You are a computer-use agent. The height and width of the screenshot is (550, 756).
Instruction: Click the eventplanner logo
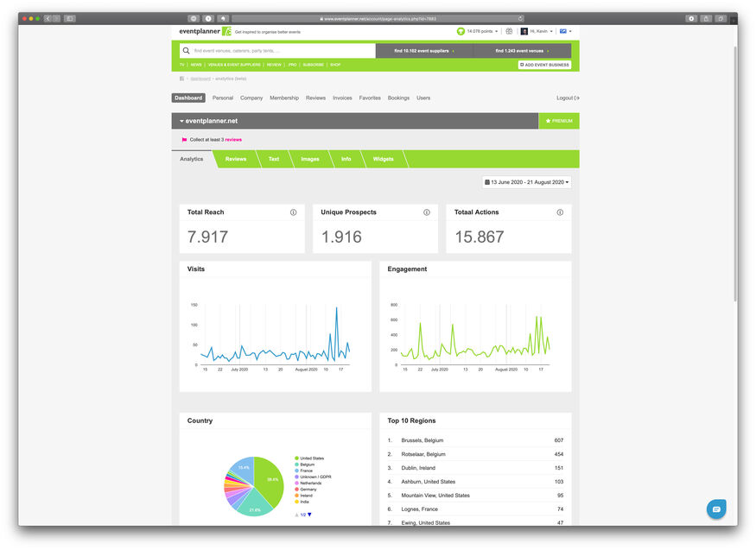pos(206,31)
